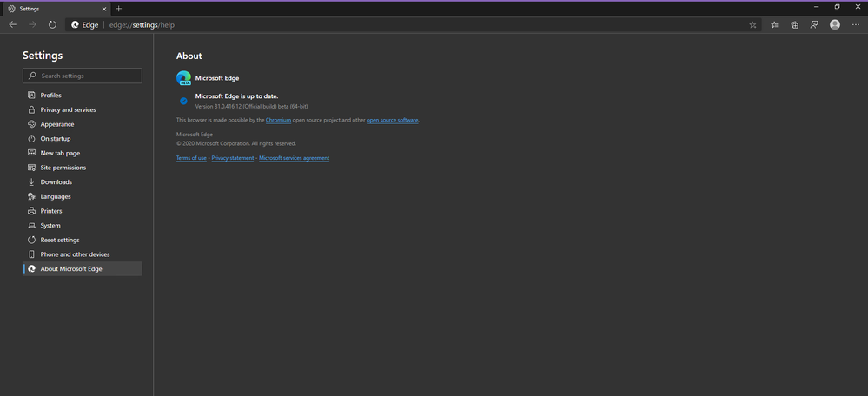
Task: Open Profiles settings section
Action: point(83,96)
